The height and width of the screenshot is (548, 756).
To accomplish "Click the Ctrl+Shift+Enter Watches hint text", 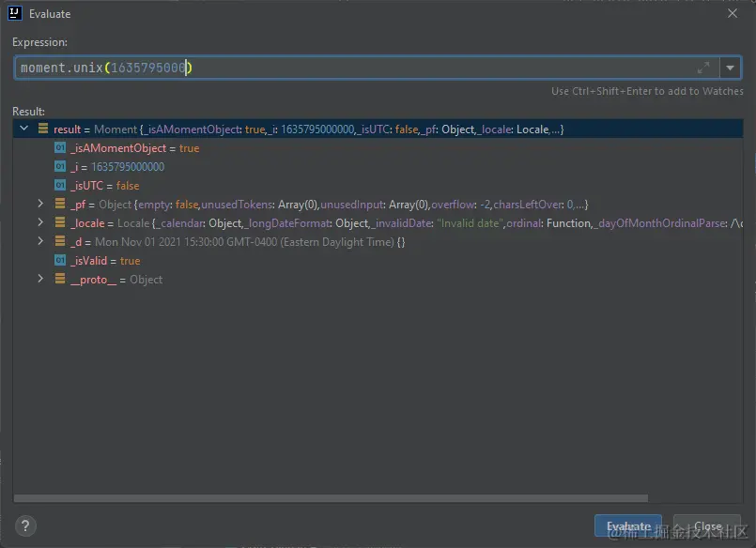I will [647, 91].
